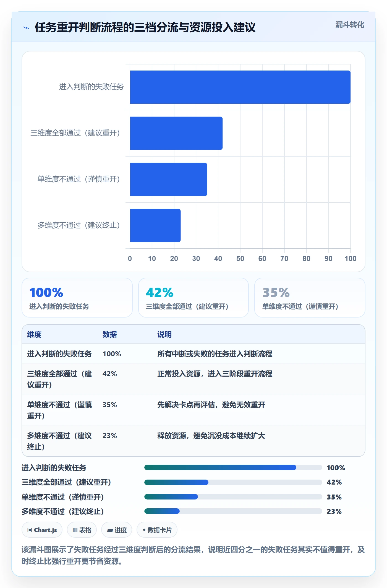387x588 pixels.
Task: Click the summary paragraph starting 该漏斗图展示了
Action: point(193,555)
